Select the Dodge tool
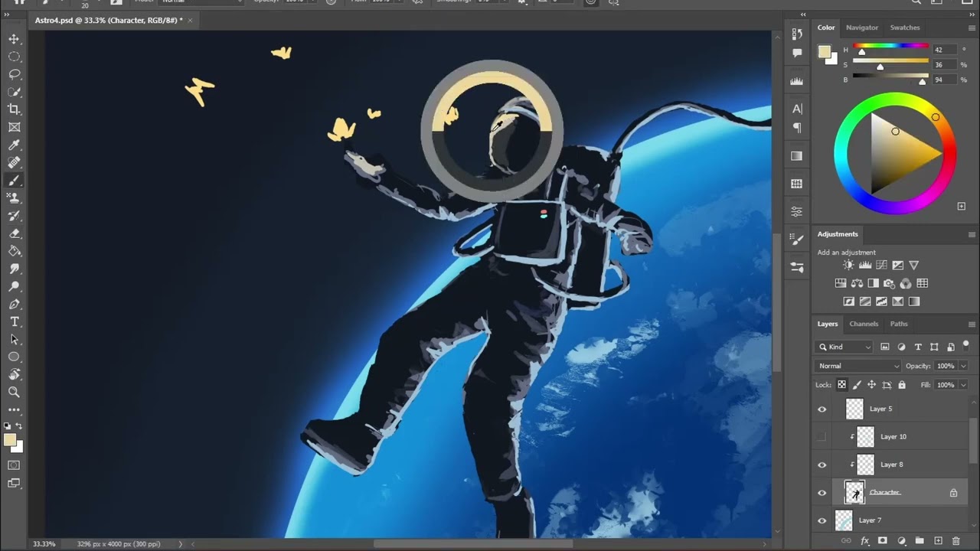The height and width of the screenshot is (551, 980). click(14, 287)
